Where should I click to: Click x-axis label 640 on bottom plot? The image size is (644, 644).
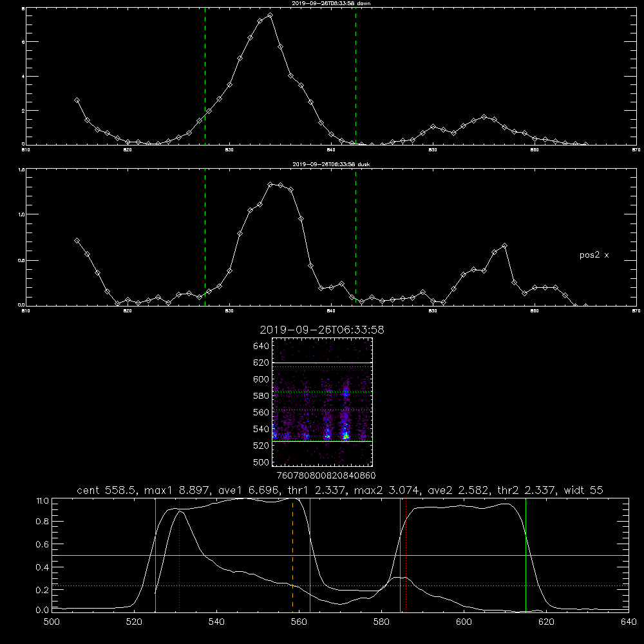tap(629, 622)
